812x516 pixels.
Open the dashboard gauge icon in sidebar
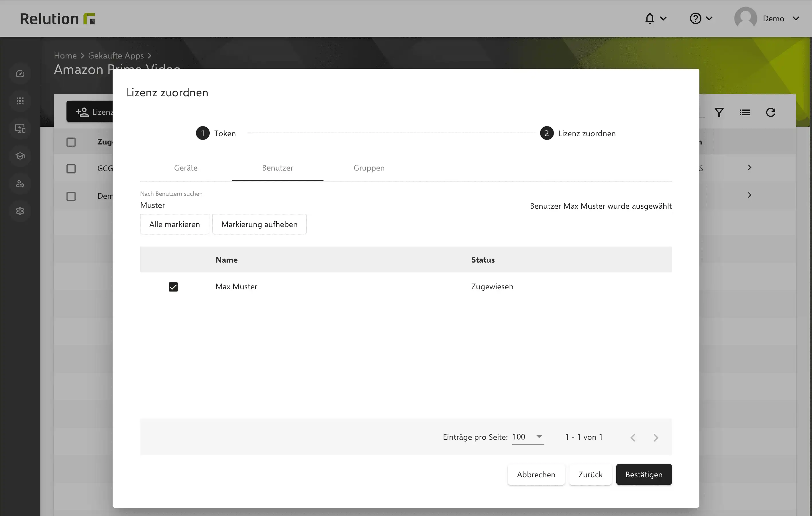pos(20,73)
